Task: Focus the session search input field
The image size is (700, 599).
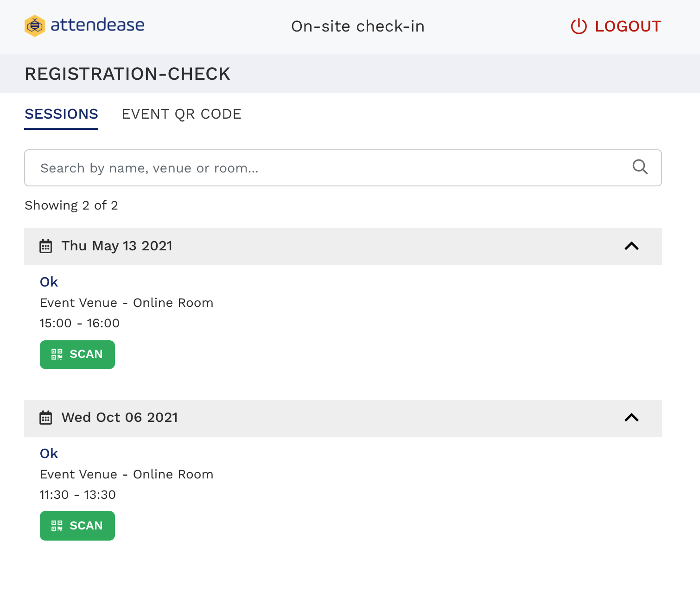Action: tap(325, 168)
